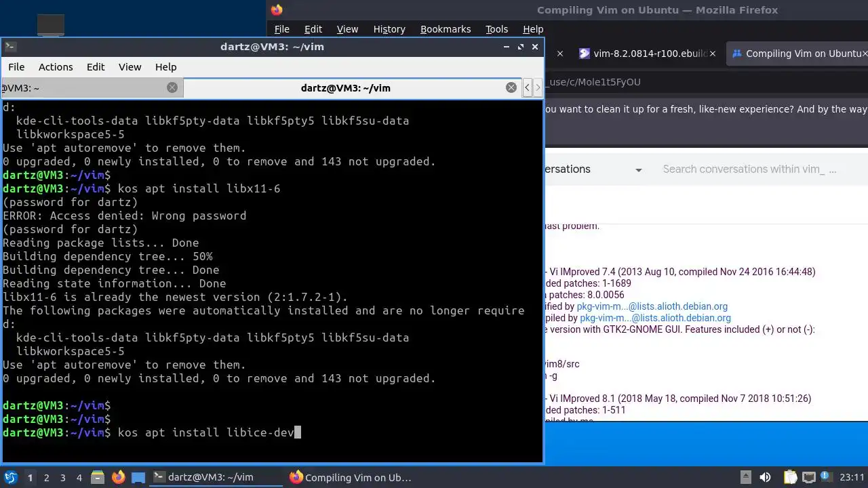Close the terminal window
The height and width of the screenshot is (488, 868).
click(535, 47)
